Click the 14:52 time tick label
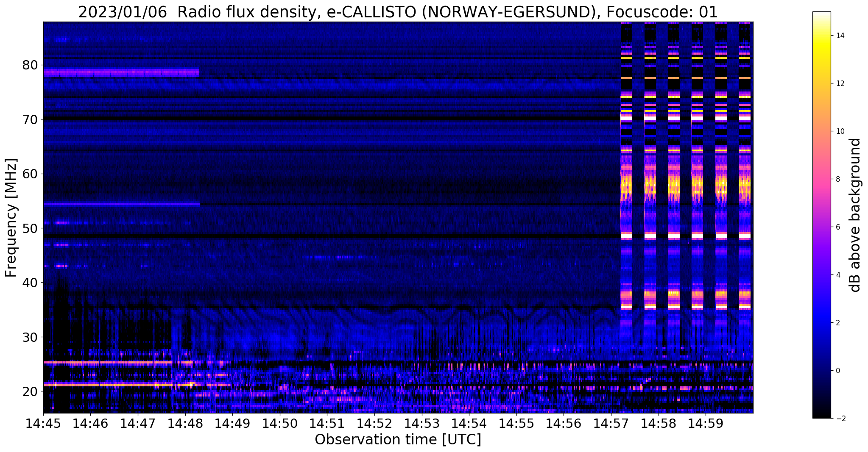 point(374,423)
